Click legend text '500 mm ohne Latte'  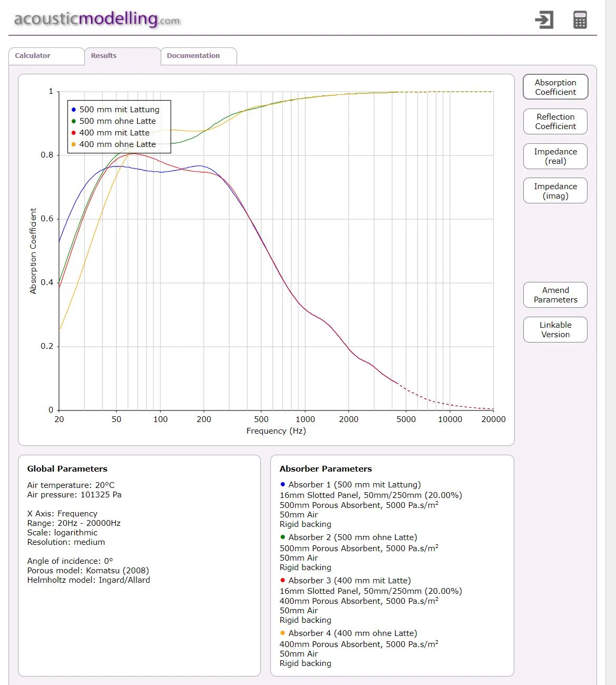click(118, 121)
